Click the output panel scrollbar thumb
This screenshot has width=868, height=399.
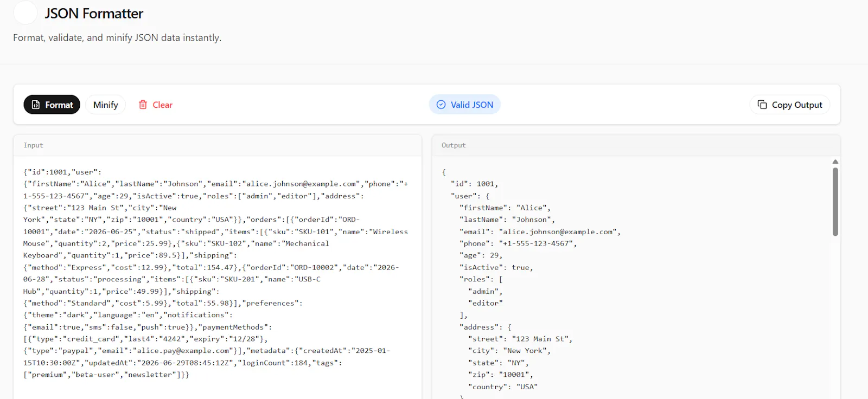[835, 202]
